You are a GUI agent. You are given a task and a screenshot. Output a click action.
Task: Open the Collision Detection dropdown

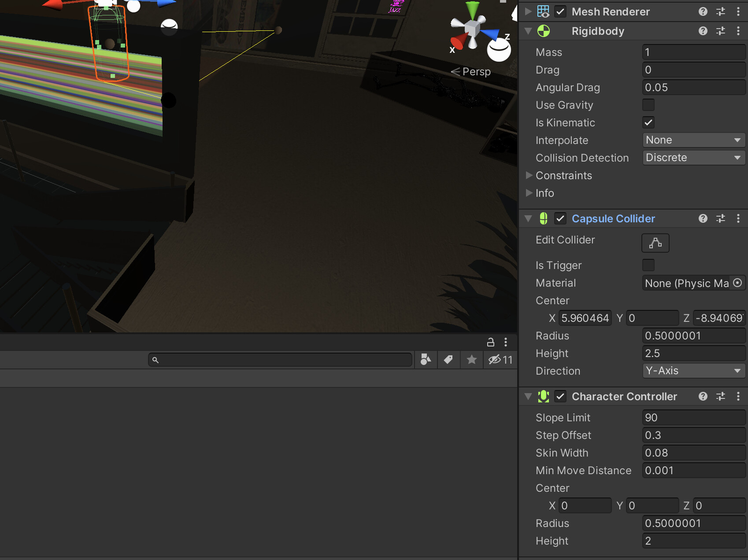tap(693, 158)
